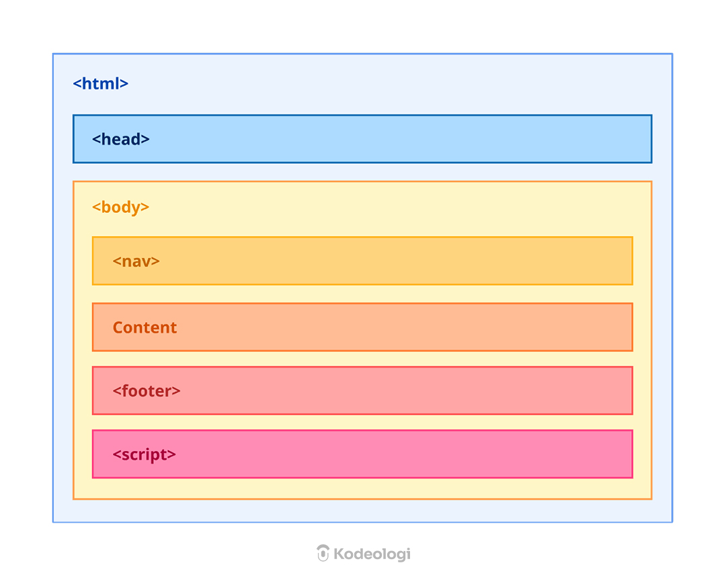
Task: Select the middle of the Content block
Action: (362, 327)
